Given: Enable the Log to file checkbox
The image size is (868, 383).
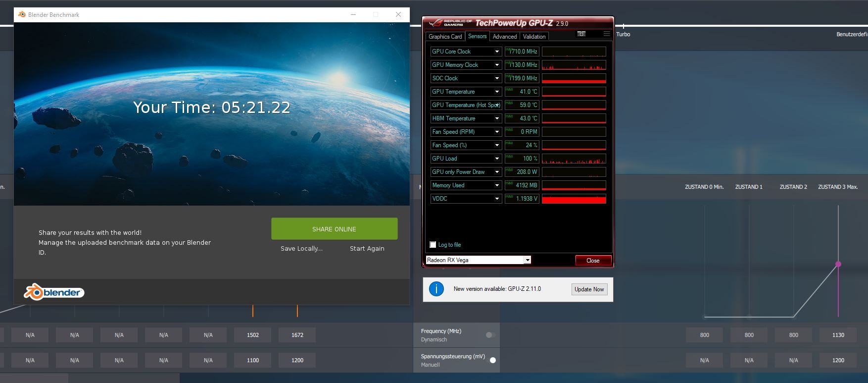Looking at the screenshot, I should pos(433,245).
